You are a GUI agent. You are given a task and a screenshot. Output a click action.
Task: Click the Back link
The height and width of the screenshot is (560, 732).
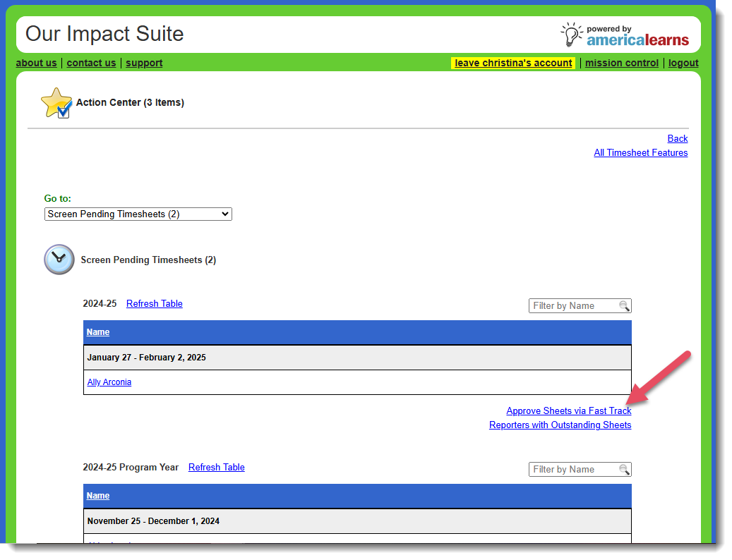coord(678,138)
